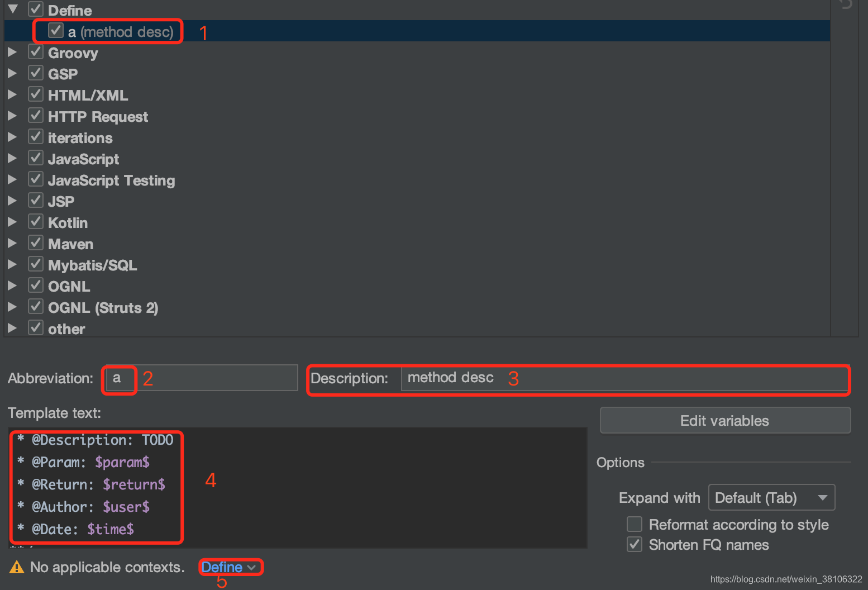Toggle the HTTP Request checkbox
868x590 pixels.
[36, 116]
